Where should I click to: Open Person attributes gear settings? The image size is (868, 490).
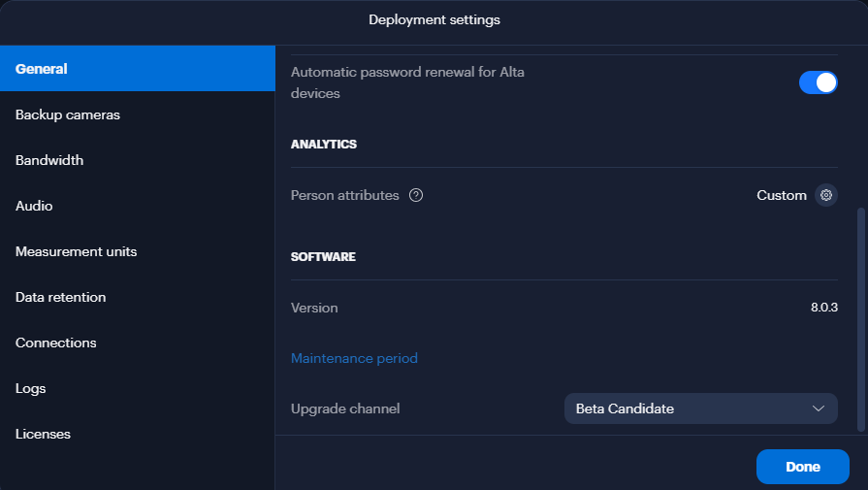[826, 195]
